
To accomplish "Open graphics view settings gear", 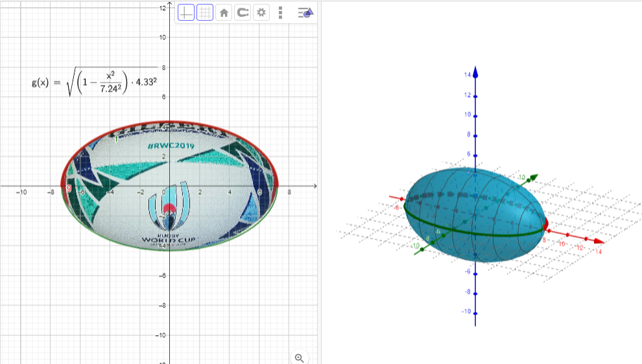I will click(261, 13).
